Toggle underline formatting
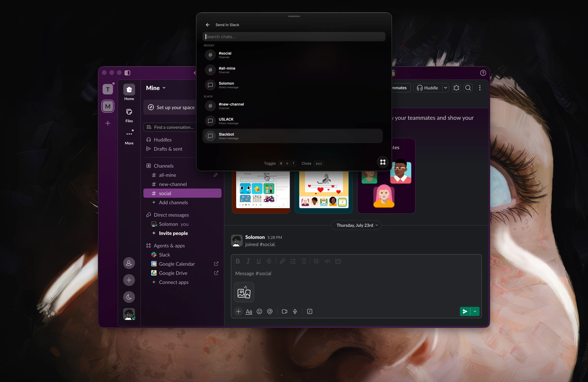 259,261
